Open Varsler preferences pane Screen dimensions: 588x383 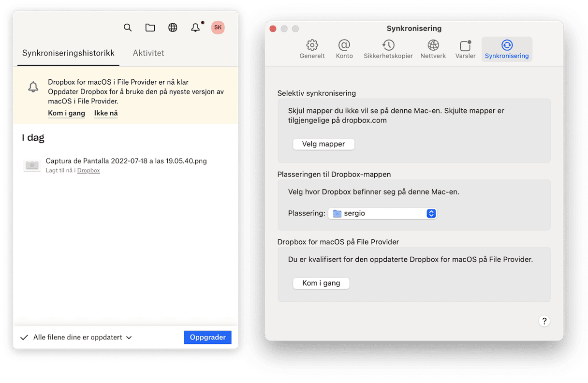(x=465, y=49)
